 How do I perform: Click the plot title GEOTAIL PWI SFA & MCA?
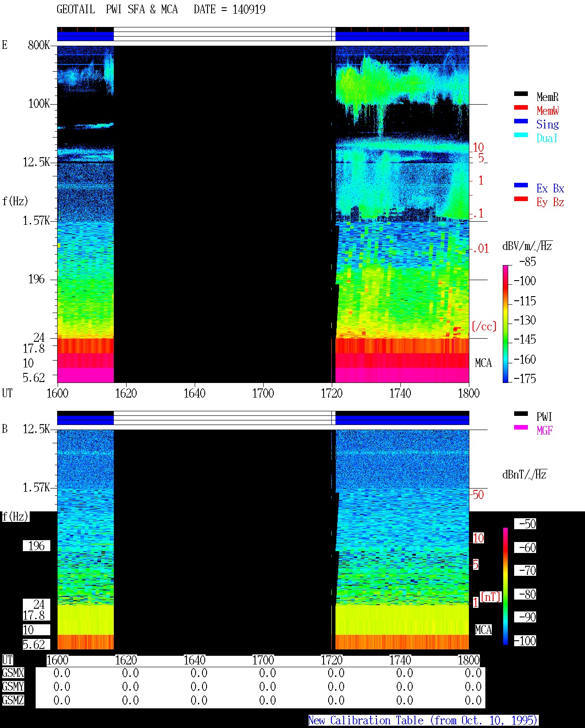click(117, 9)
